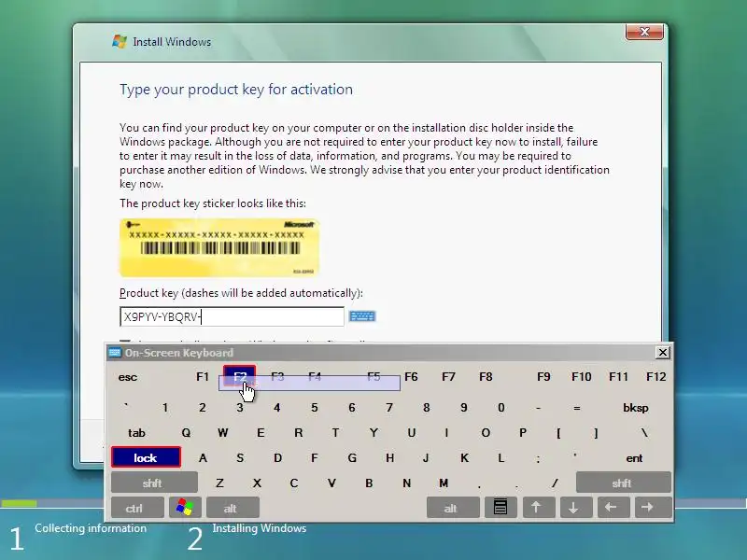Close the On-Screen Keyboard window
The width and height of the screenshot is (747, 560).
click(x=663, y=353)
